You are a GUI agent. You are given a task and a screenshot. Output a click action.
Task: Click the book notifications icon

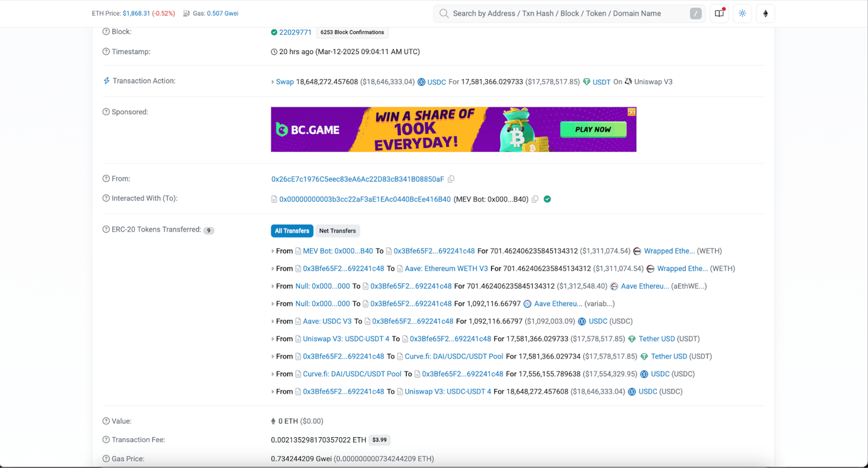click(x=719, y=14)
